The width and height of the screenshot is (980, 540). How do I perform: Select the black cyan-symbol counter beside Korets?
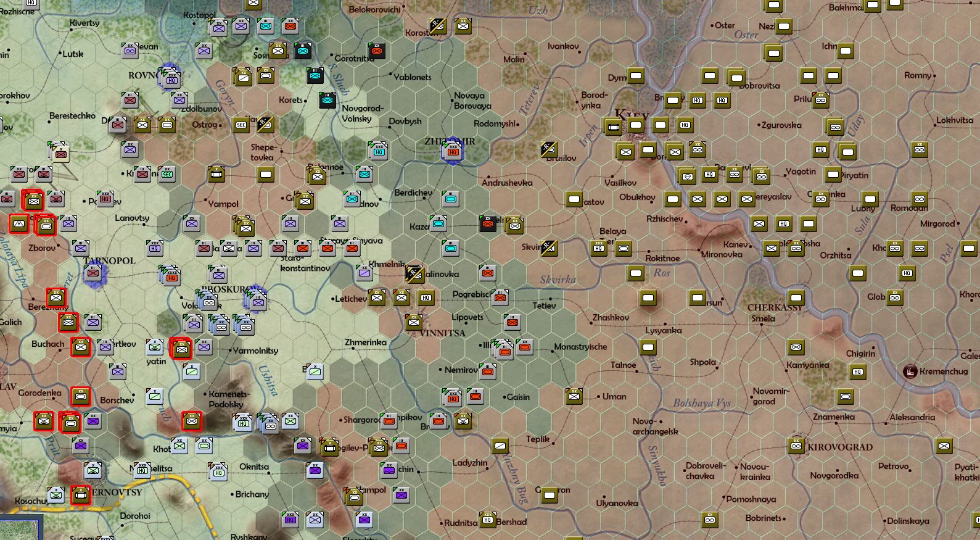click(x=327, y=100)
